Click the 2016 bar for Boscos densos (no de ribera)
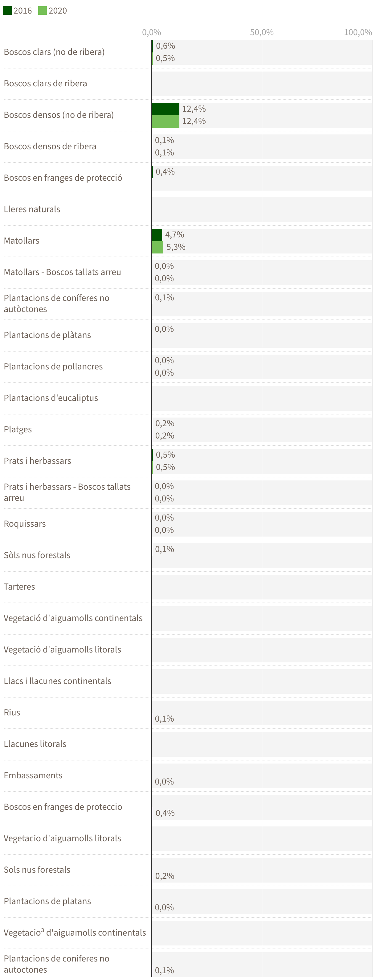Image resolution: width=376 pixels, height=980 pixels. click(166, 109)
